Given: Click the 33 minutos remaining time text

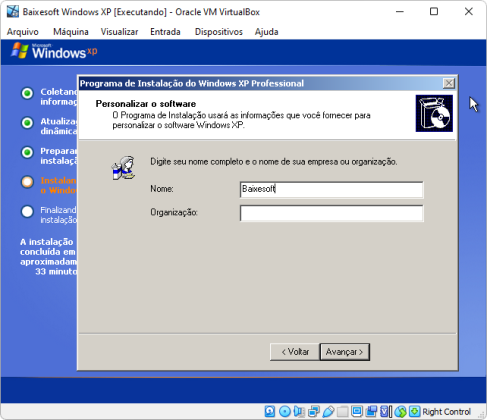Looking at the screenshot, I should 56,271.
